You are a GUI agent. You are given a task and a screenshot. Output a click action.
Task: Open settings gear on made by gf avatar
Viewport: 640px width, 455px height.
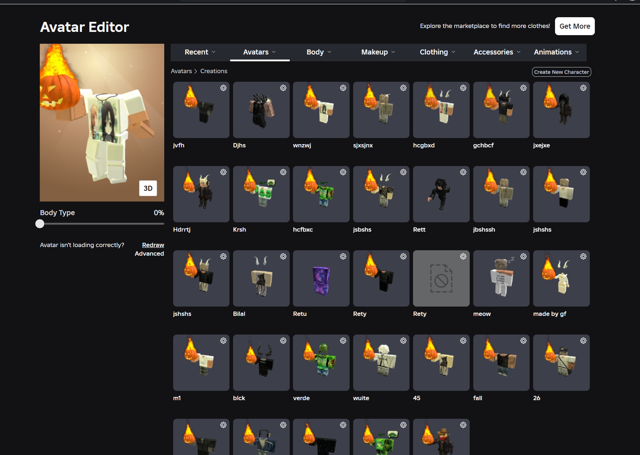[583, 256]
